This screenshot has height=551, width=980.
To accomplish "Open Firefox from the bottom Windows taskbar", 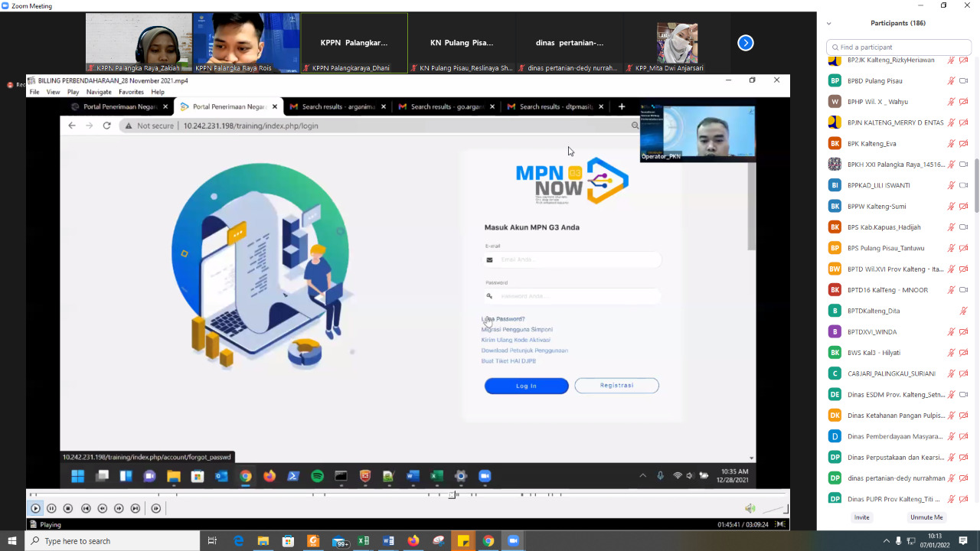I will tap(413, 541).
